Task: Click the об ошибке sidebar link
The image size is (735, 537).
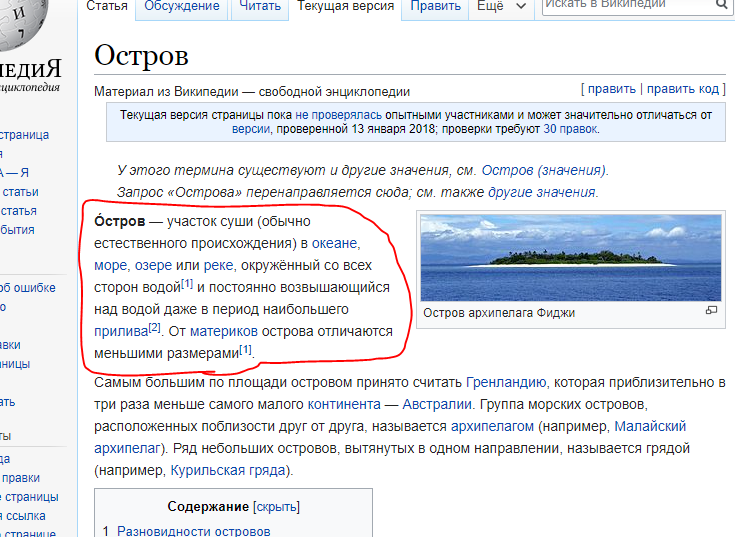Action: [x=28, y=288]
